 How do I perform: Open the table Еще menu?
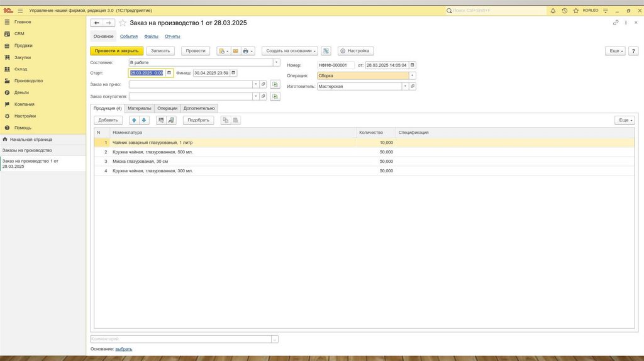pos(625,120)
